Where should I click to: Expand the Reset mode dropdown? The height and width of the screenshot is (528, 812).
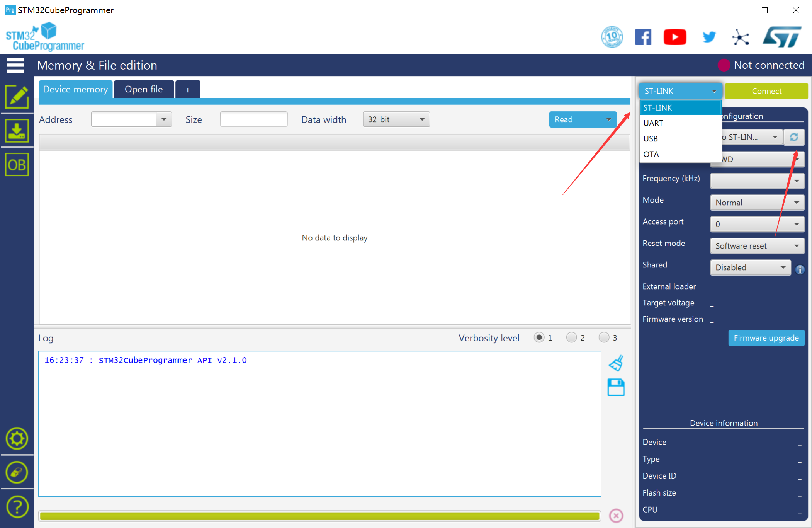point(757,246)
